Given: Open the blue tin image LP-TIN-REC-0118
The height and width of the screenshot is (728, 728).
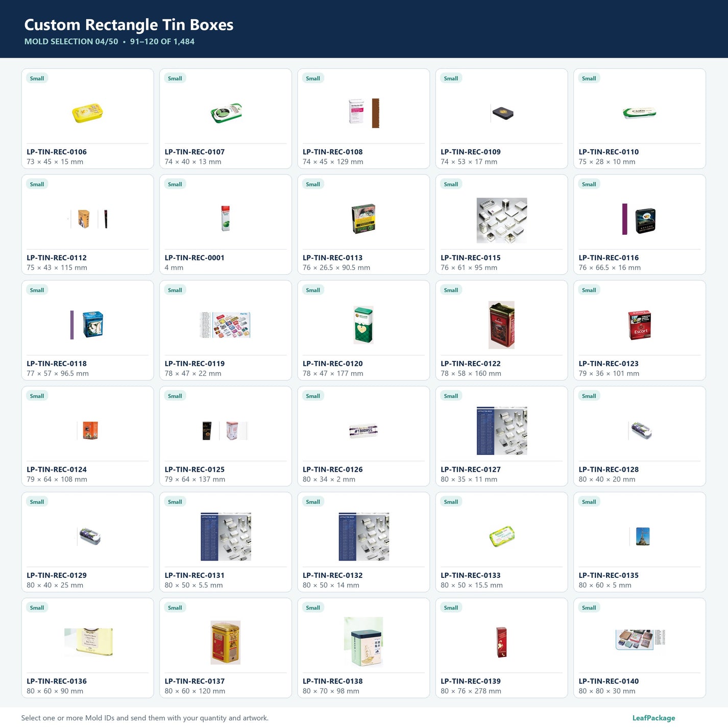Looking at the screenshot, I should pos(87,325).
